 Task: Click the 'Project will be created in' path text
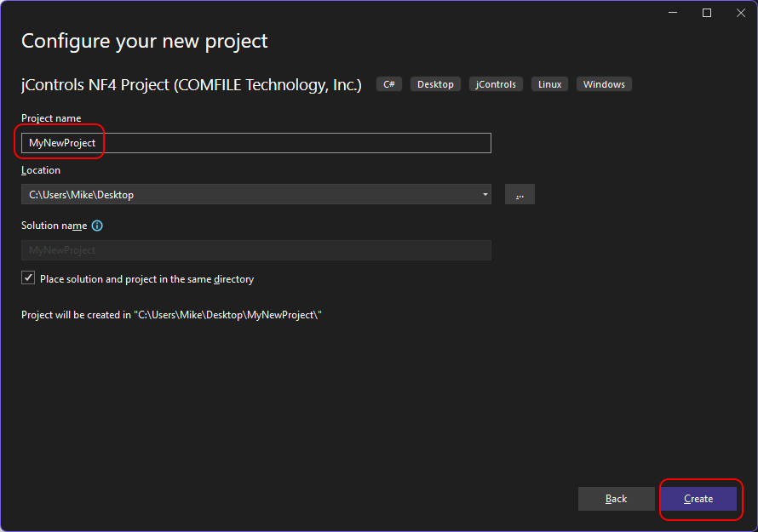click(171, 315)
